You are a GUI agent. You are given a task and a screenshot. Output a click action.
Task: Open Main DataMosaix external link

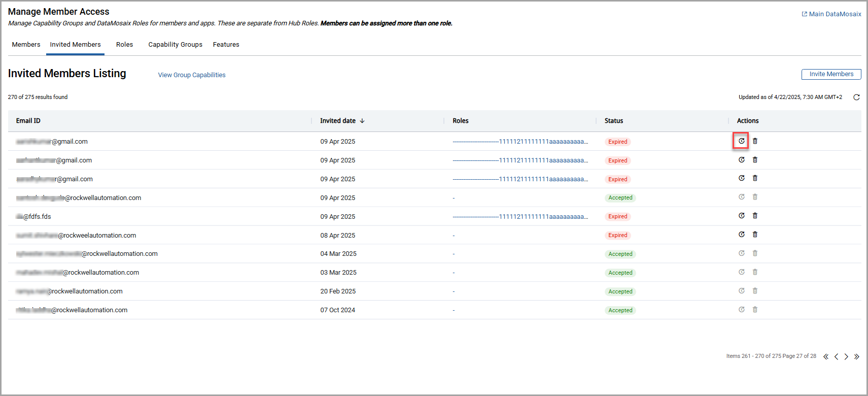coord(831,14)
